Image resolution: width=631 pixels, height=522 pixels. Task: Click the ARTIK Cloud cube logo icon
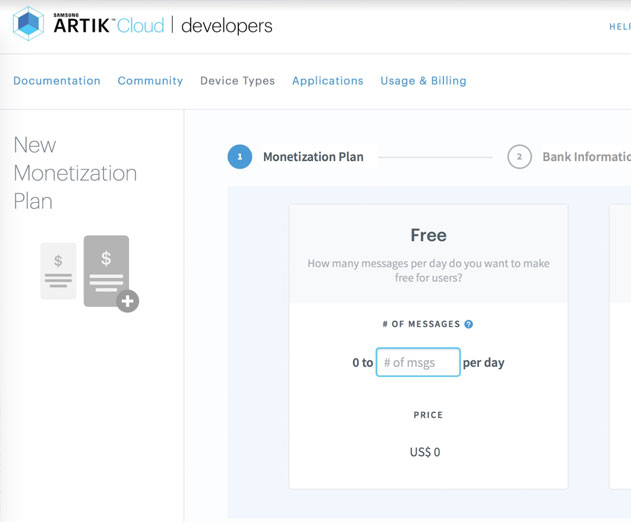[x=28, y=24]
